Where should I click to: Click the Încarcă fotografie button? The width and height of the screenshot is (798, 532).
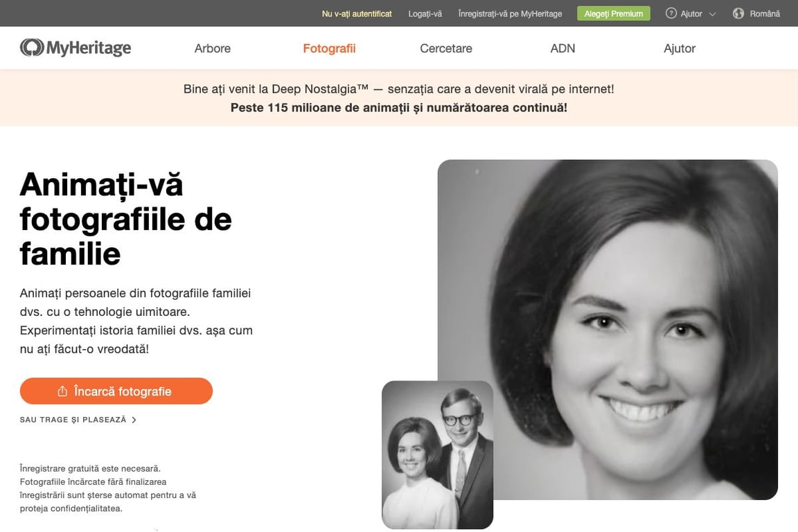(116, 391)
